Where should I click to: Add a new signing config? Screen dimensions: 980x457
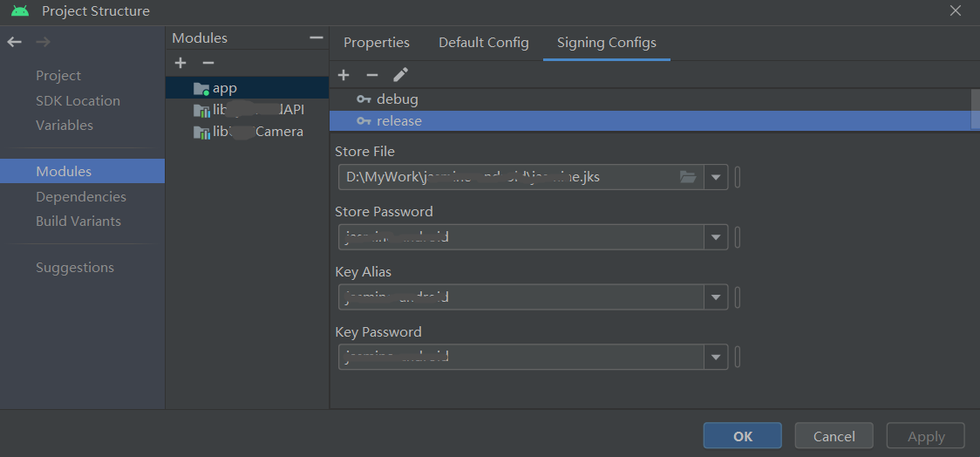344,75
